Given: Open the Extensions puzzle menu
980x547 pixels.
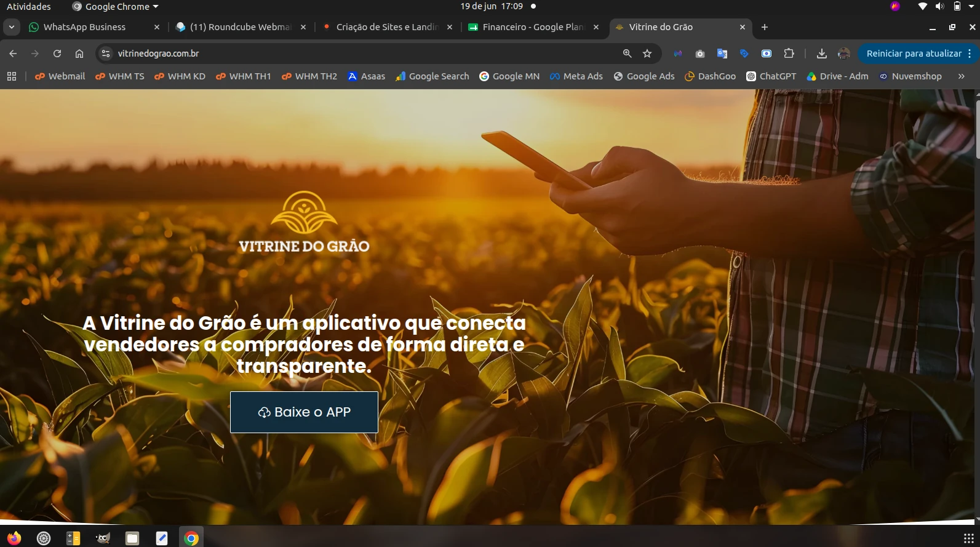Looking at the screenshot, I should pos(789,54).
